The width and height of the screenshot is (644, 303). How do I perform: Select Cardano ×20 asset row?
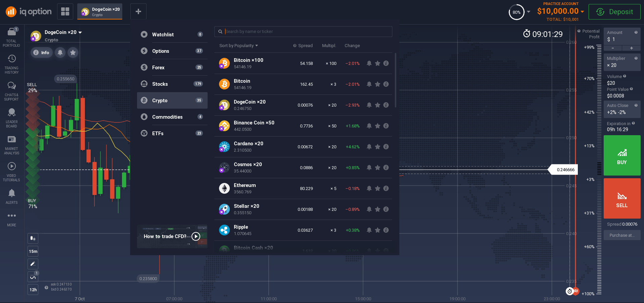(303, 147)
